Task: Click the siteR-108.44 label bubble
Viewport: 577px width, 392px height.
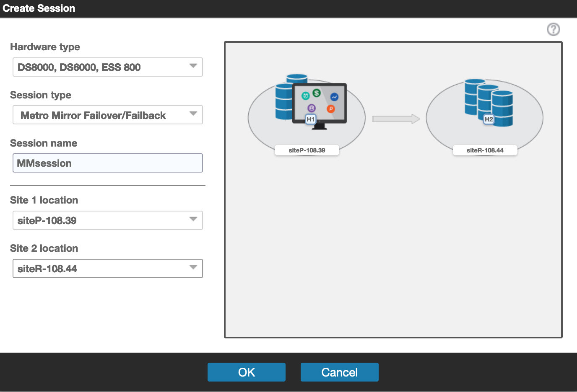Action: coord(485,150)
